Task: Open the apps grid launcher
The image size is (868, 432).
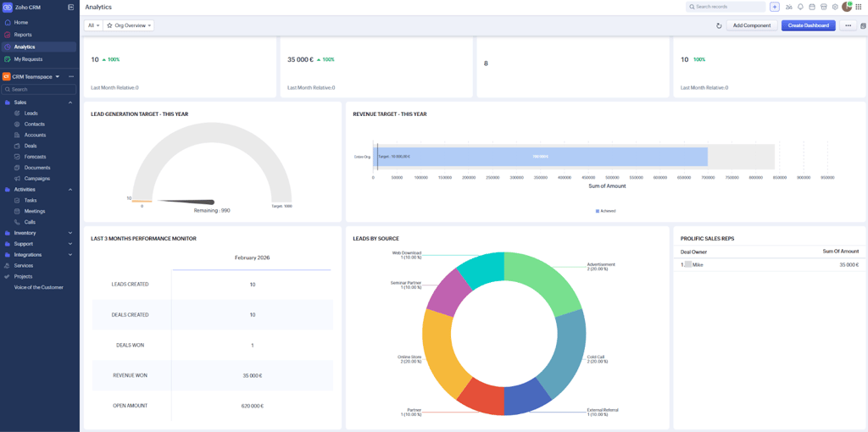Action: click(859, 7)
